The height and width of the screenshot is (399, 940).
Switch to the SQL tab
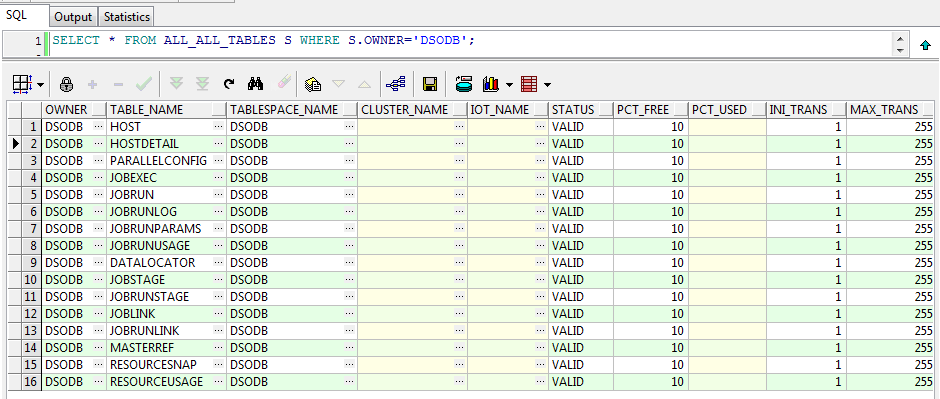coord(17,15)
